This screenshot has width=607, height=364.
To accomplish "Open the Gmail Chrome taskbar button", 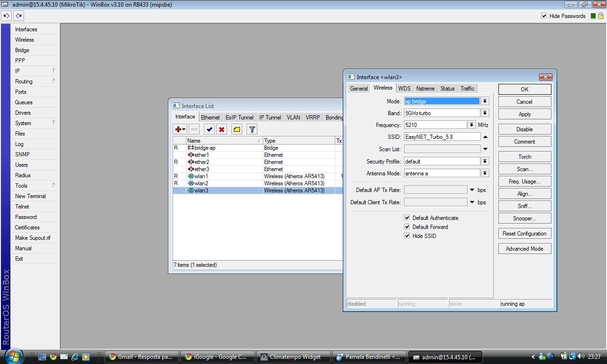I will 142,357.
